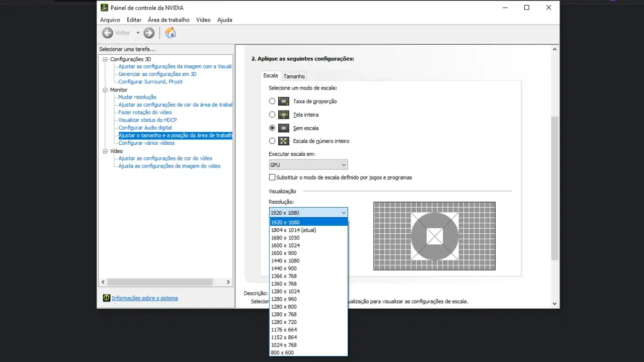This screenshot has height=362, width=644.
Task: Open the Editar menu
Action: coord(134,20)
